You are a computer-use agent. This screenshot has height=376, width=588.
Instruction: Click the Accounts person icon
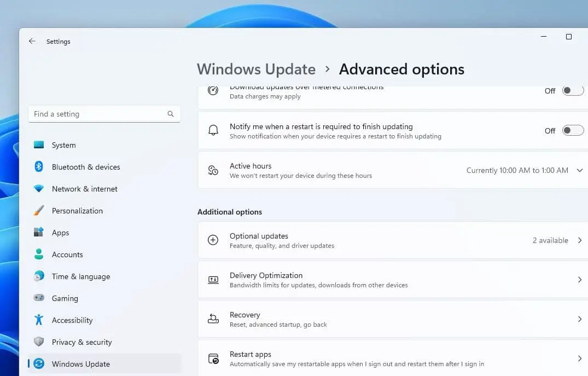pos(39,254)
